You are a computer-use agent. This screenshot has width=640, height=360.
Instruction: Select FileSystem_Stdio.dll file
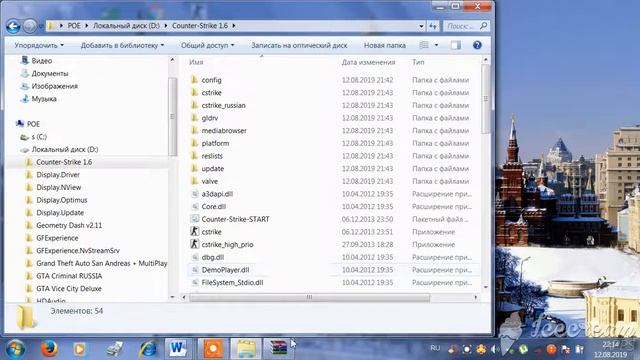[232, 282]
